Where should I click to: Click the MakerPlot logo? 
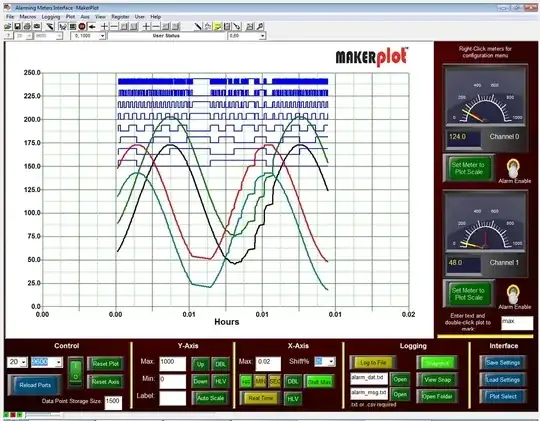(372, 57)
